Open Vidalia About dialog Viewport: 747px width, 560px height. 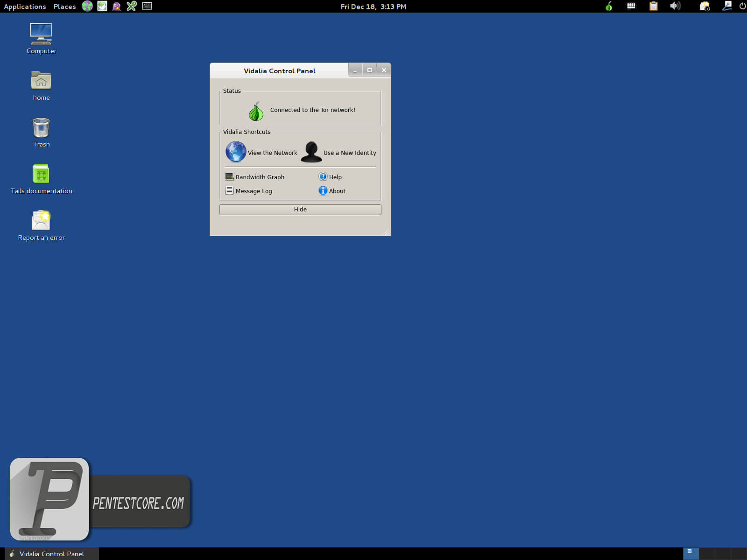pos(332,191)
